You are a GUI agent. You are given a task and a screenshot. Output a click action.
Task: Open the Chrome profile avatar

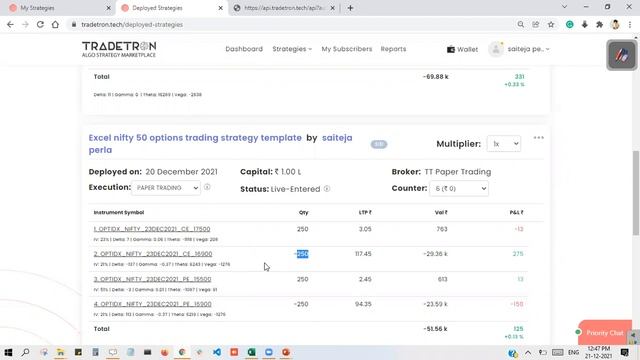(x=615, y=24)
